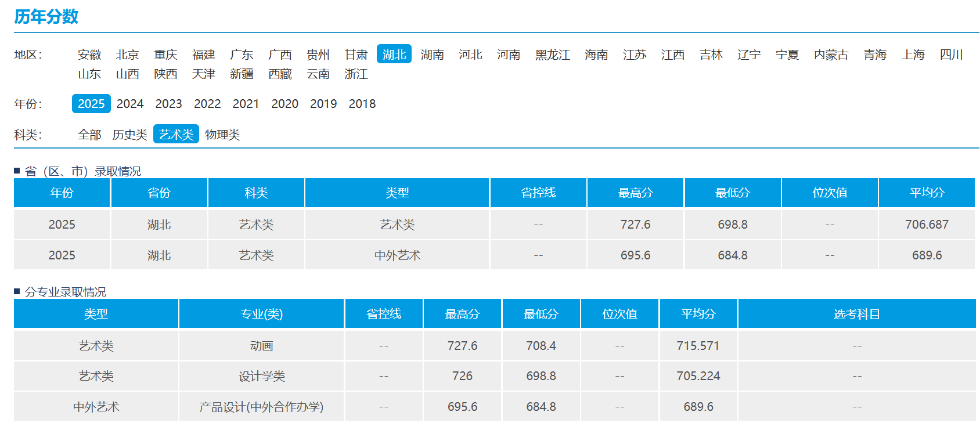Select 上海 region
Screen dimensions: 980x430
tap(913, 55)
